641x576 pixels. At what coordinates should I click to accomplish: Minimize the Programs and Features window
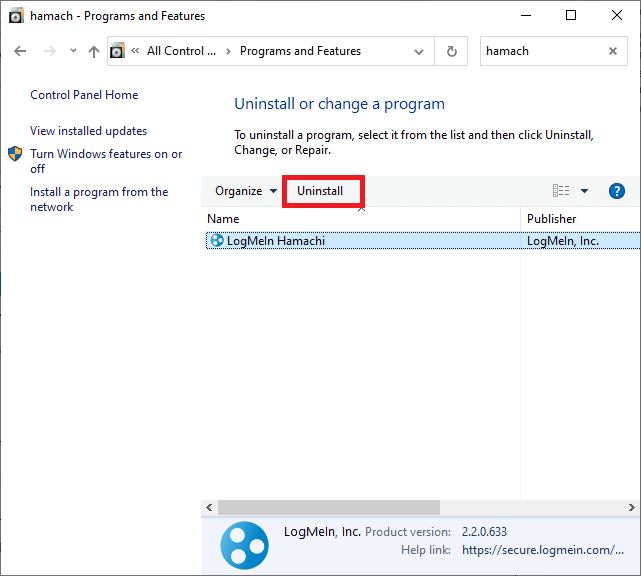point(526,16)
